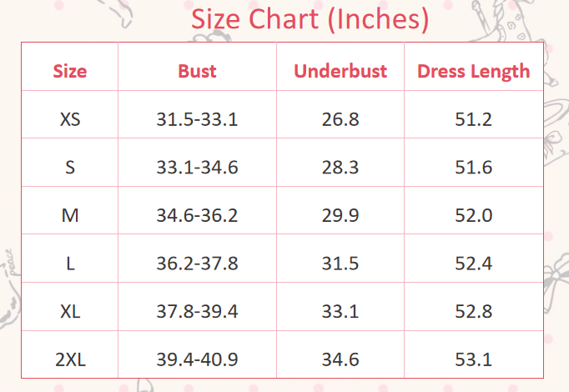Select the L size row label
The image size is (569, 392).
click(70, 264)
